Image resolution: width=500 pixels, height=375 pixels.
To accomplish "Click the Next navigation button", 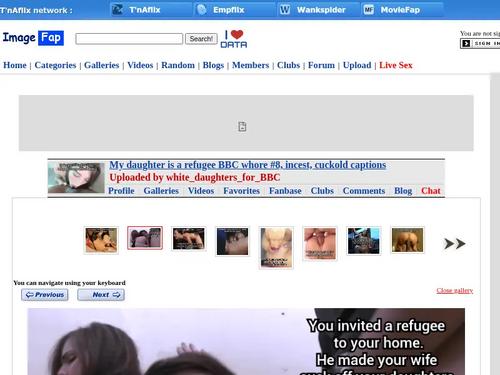I will coord(101,295).
